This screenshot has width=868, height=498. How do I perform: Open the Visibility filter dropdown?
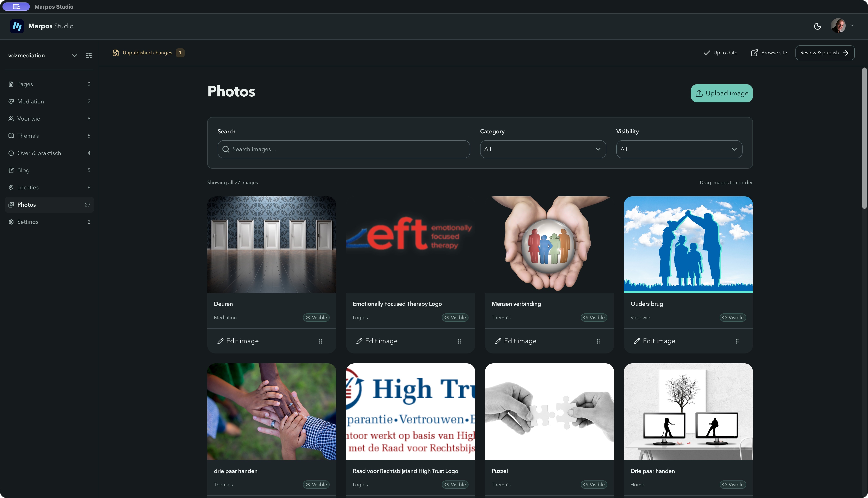point(679,149)
